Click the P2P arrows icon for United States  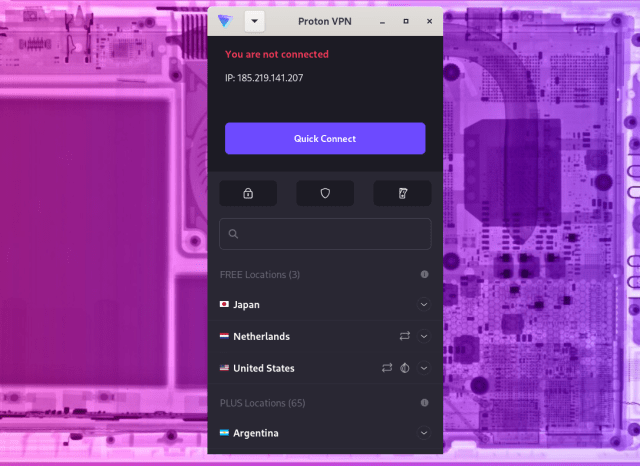click(387, 368)
